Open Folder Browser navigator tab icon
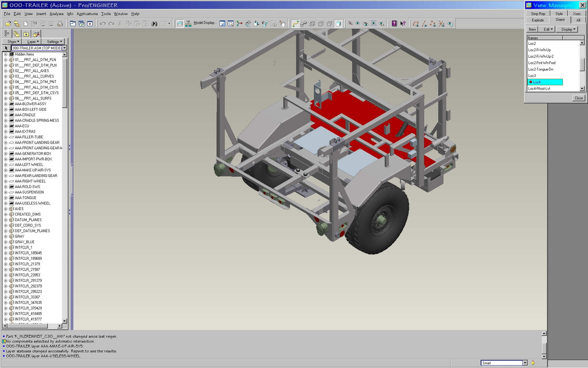The image size is (588, 368). point(17,34)
